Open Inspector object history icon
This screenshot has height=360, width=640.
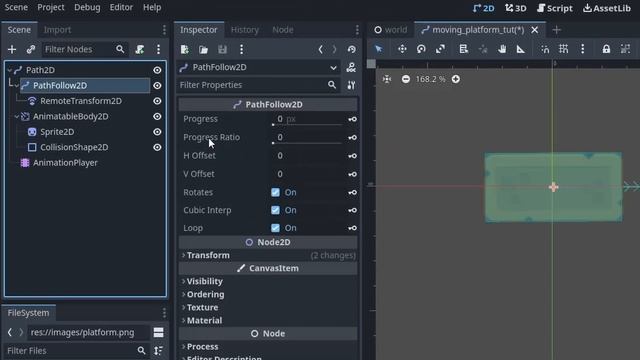tap(351, 49)
